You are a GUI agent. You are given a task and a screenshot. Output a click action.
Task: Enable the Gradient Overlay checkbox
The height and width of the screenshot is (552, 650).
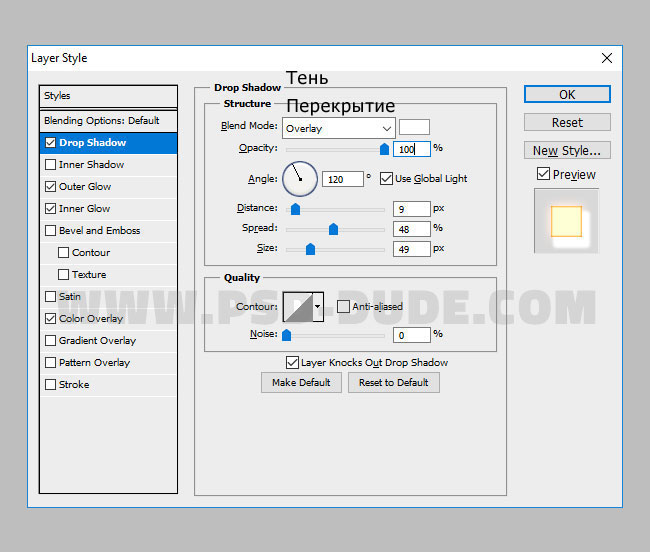point(50,340)
